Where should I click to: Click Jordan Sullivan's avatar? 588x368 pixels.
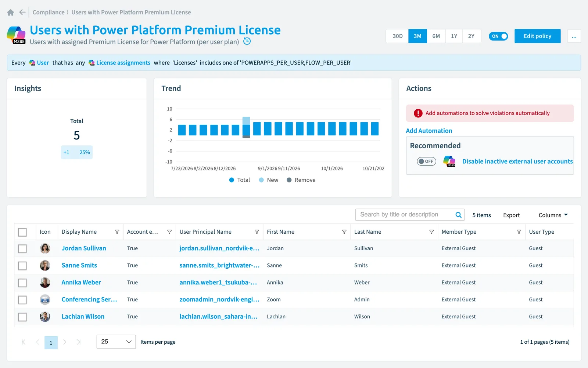[45, 248]
